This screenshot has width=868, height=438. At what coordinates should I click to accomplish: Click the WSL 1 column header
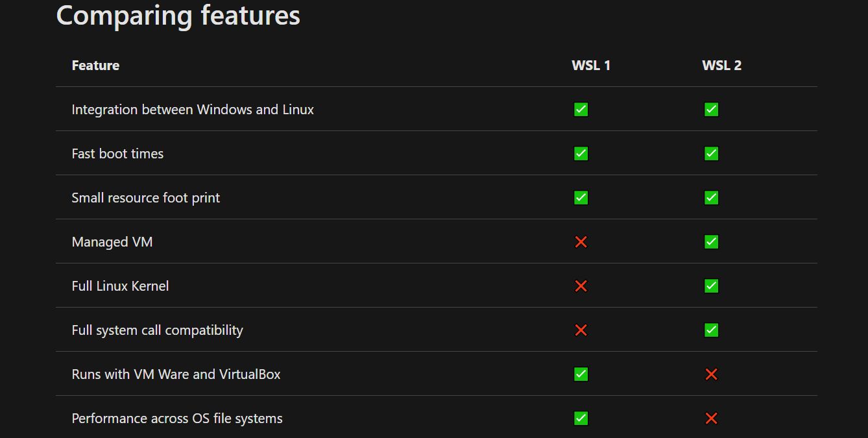[591, 65]
